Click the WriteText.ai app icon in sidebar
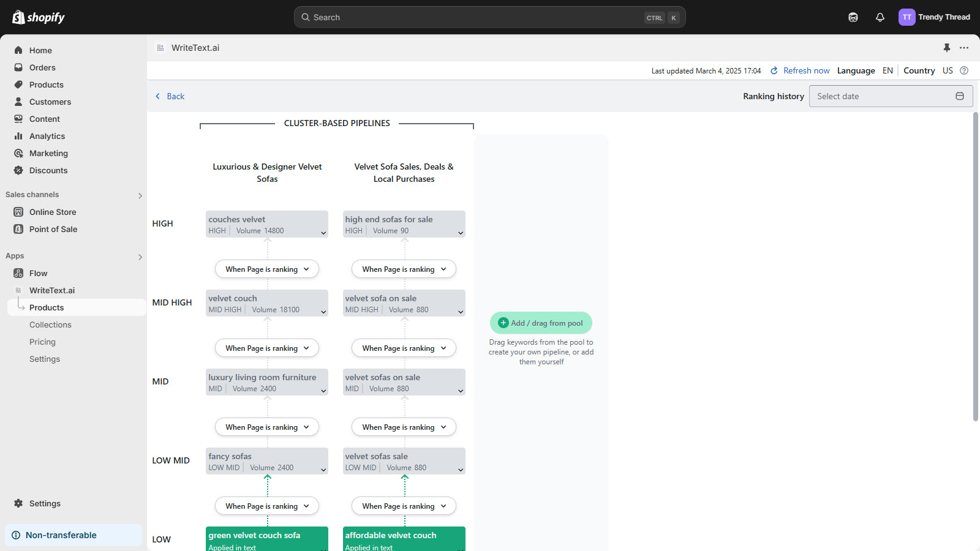 [x=18, y=290]
